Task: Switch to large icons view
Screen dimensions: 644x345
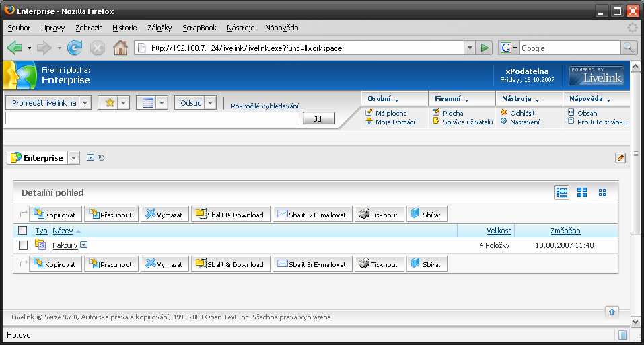Action: coord(582,192)
